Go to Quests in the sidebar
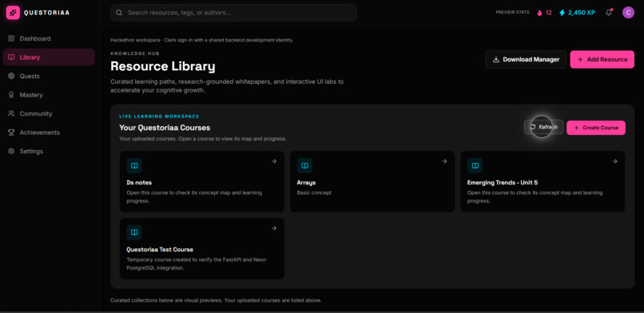The width and height of the screenshot is (644, 313). click(49, 77)
